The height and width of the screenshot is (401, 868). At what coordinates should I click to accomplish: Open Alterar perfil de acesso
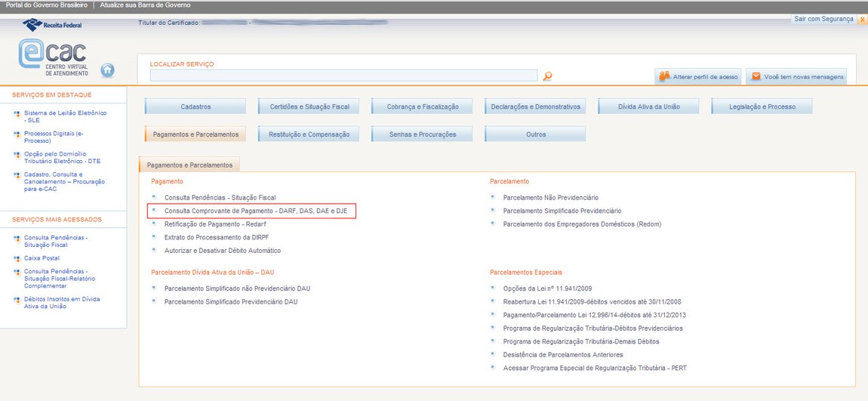coord(698,77)
